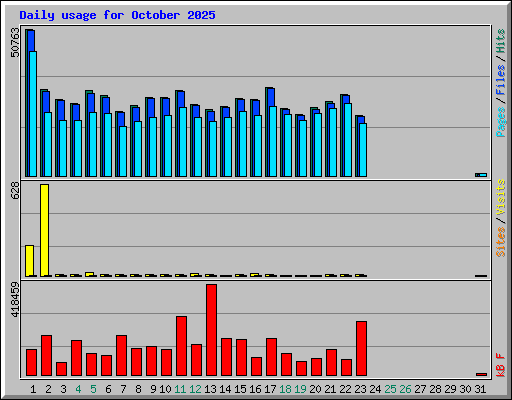Click day label 3 on the x-axis
512x400 pixels.
click(63, 389)
